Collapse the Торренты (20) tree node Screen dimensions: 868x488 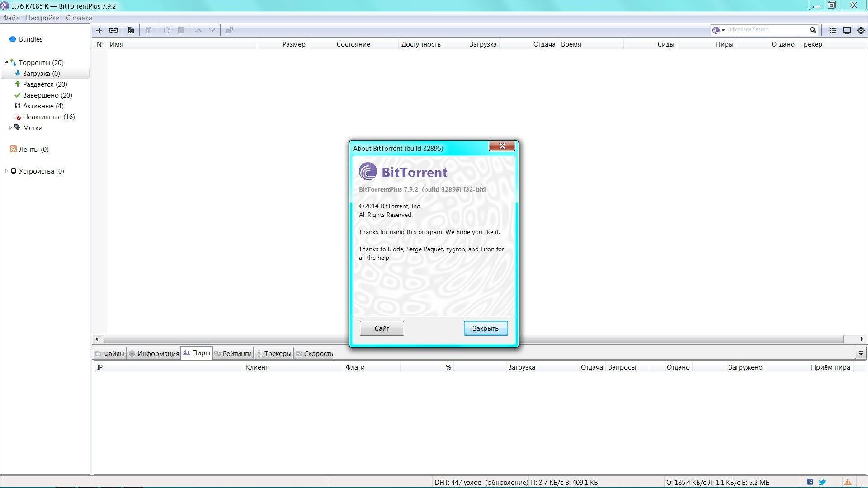click(x=6, y=62)
